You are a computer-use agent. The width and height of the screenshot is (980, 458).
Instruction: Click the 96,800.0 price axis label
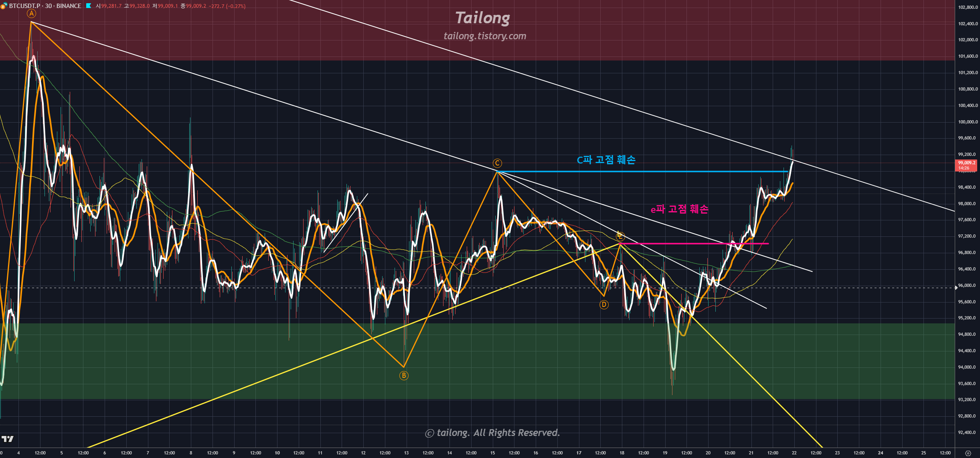[x=968, y=252]
